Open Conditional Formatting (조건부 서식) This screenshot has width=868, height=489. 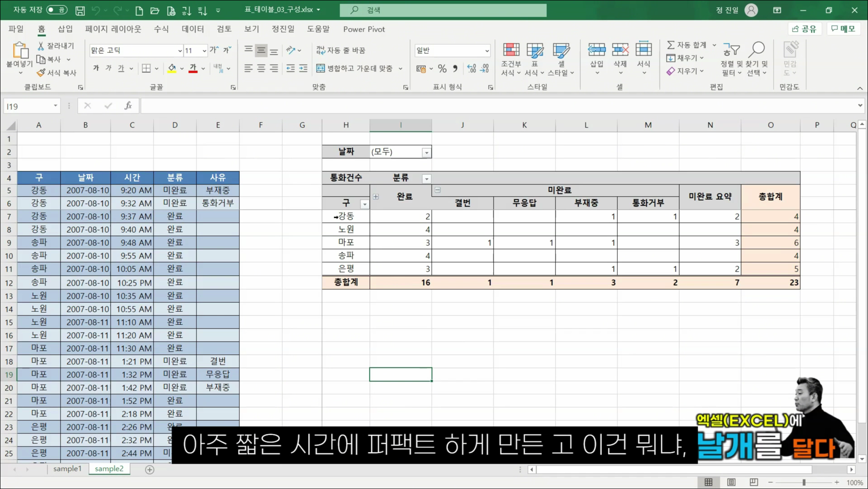[510, 59]
